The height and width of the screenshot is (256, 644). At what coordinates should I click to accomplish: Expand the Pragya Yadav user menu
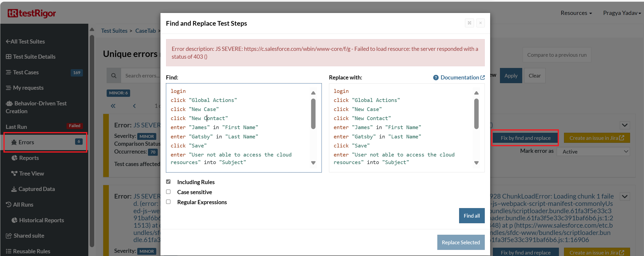coord(621,13)
